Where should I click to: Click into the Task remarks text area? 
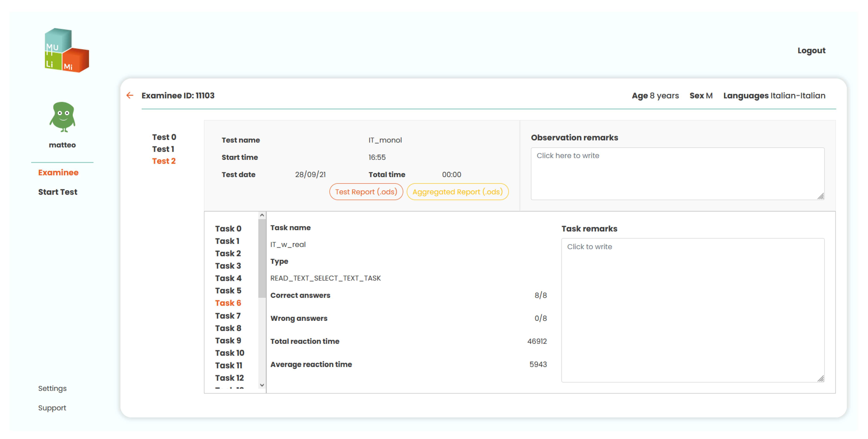pos(693,310)
